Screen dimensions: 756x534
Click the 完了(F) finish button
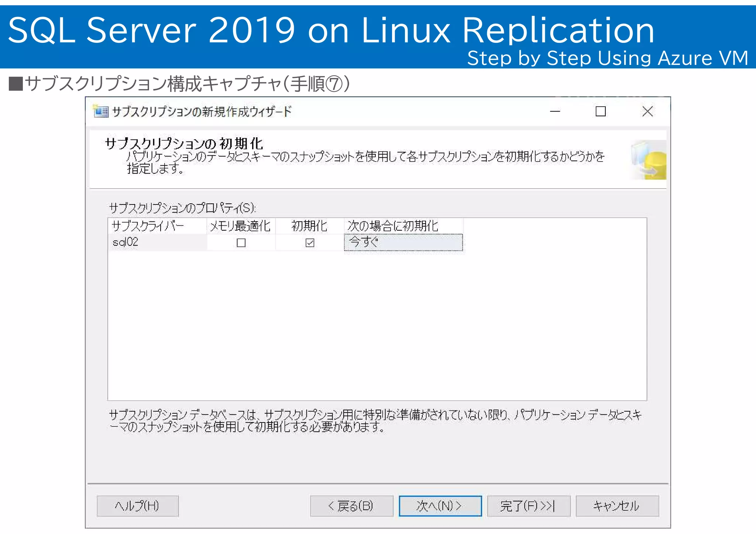(529, 506)
